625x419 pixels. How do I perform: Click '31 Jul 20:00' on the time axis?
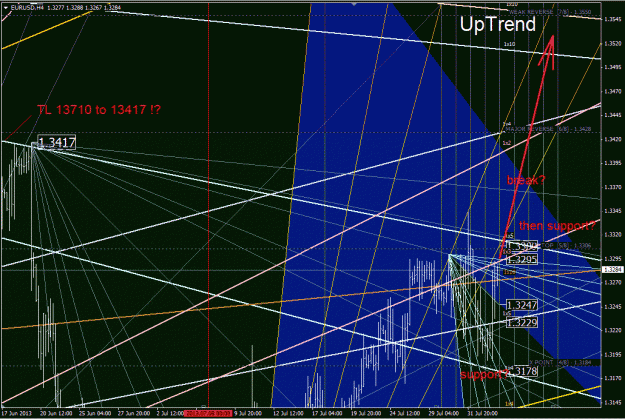tap(482, 413)
